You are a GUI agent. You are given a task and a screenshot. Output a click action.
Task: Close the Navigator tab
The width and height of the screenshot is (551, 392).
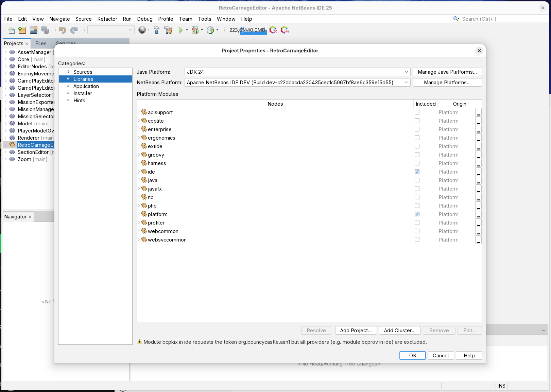point(30,217)
